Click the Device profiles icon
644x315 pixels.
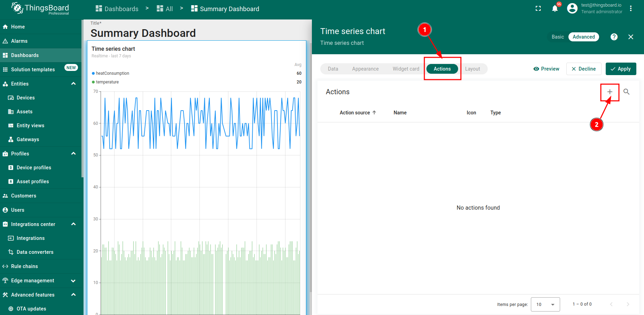11,168
